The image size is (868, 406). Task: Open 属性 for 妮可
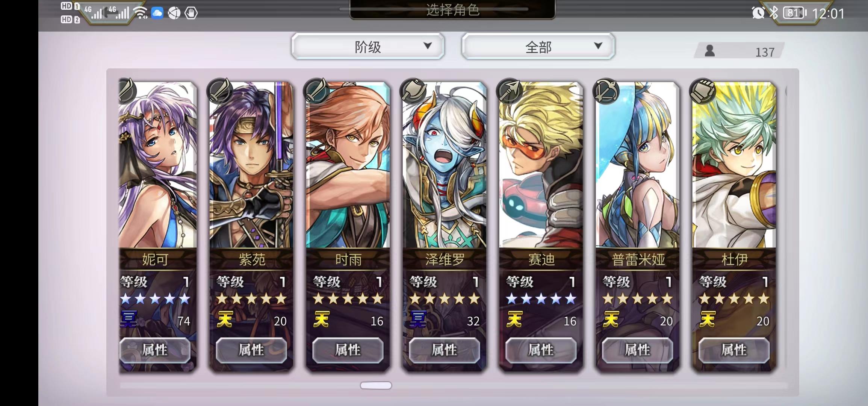tap(155, 350)
